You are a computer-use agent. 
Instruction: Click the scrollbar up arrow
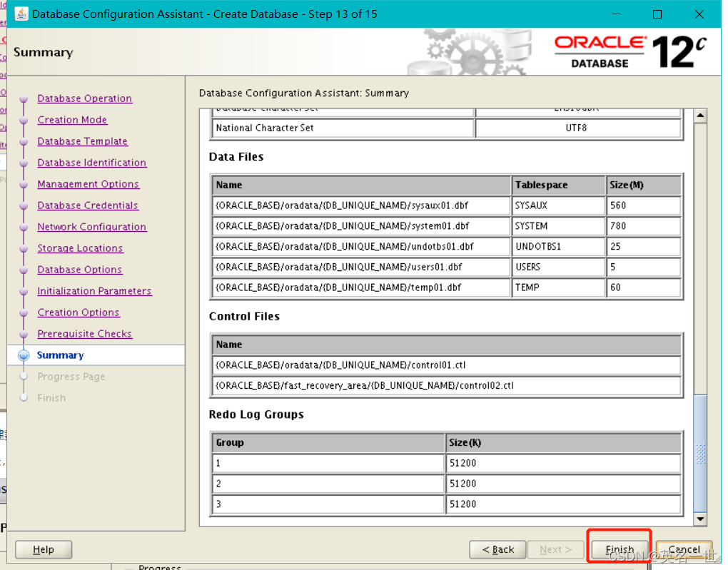(700, 115)
